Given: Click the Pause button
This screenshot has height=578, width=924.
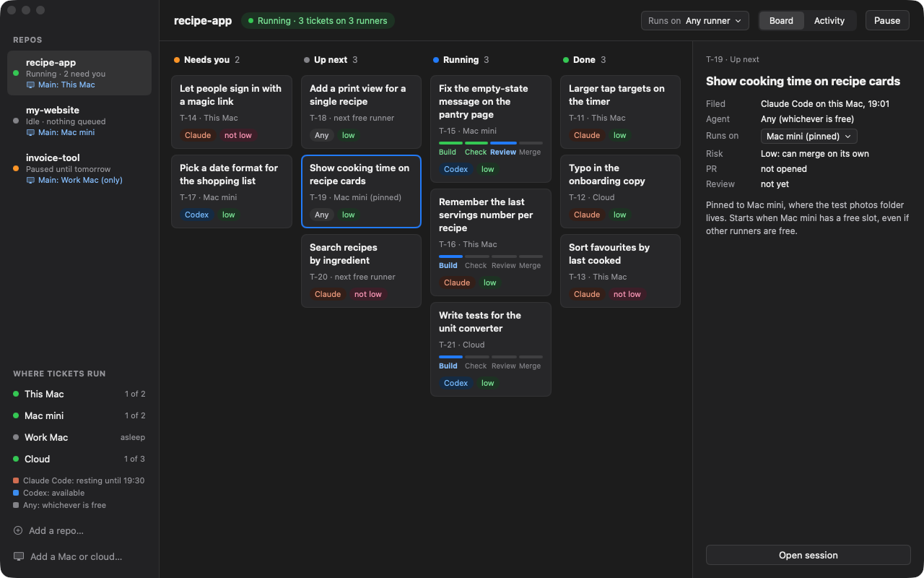Looking at the screenshot, I should pos(887,21).
